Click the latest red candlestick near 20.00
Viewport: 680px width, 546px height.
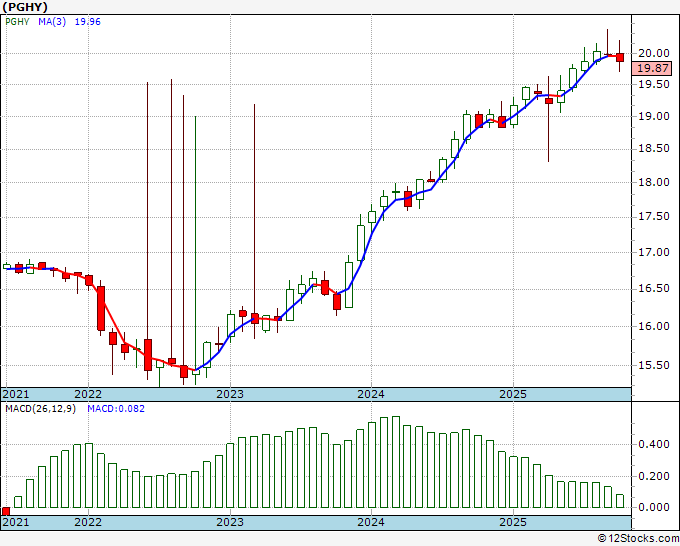[620, 57]
